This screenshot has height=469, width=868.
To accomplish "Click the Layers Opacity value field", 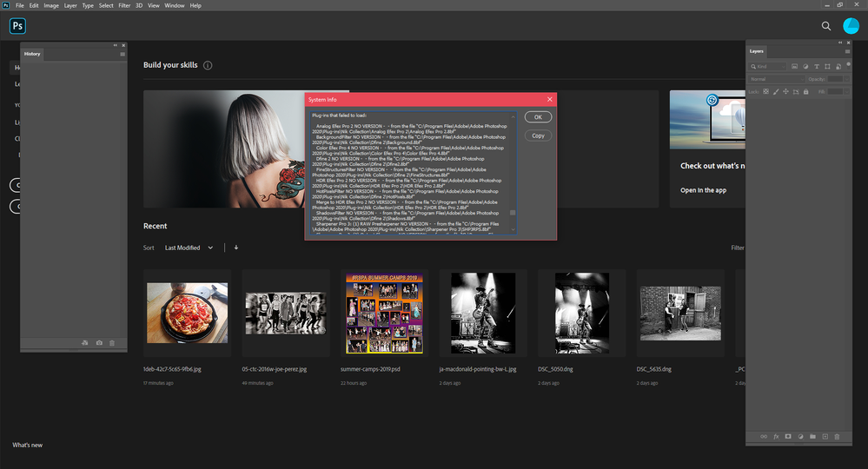I will click(835, 79).
